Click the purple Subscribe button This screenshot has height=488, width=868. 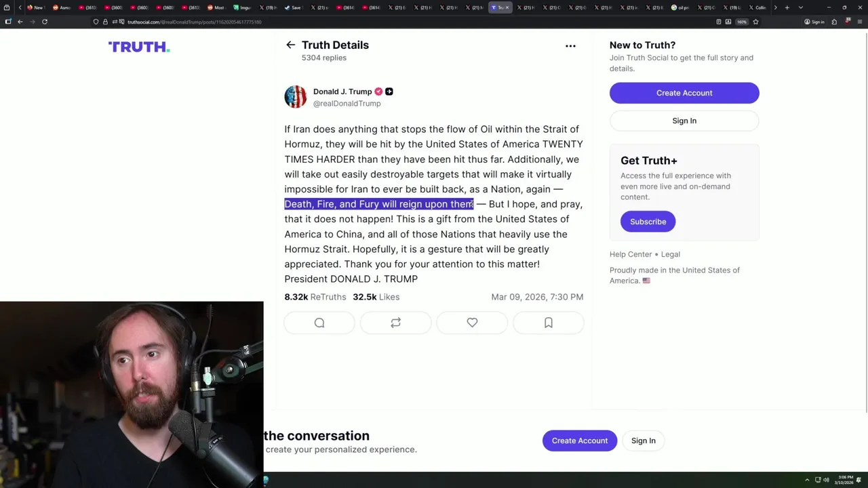648,222
